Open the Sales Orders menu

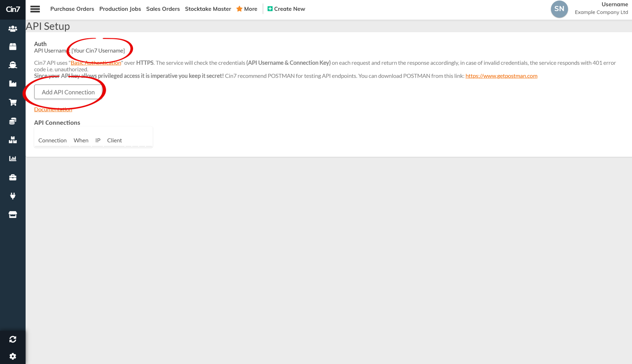point(163,9)
